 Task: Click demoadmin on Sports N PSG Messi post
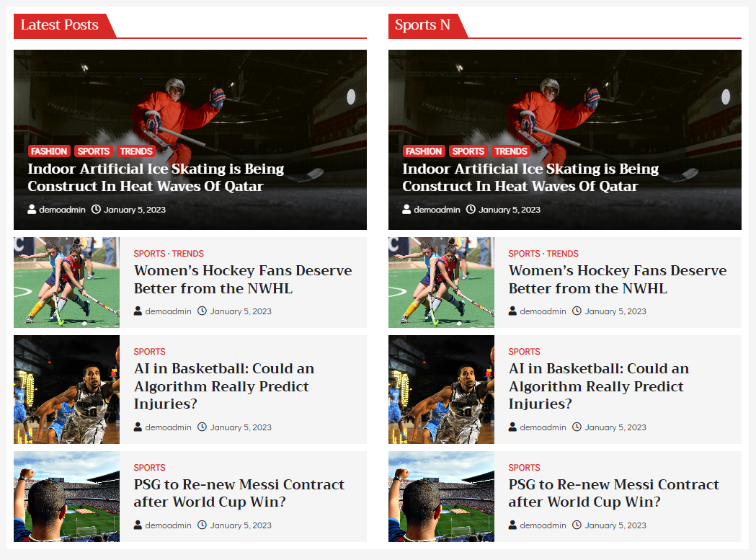point(543,525)
